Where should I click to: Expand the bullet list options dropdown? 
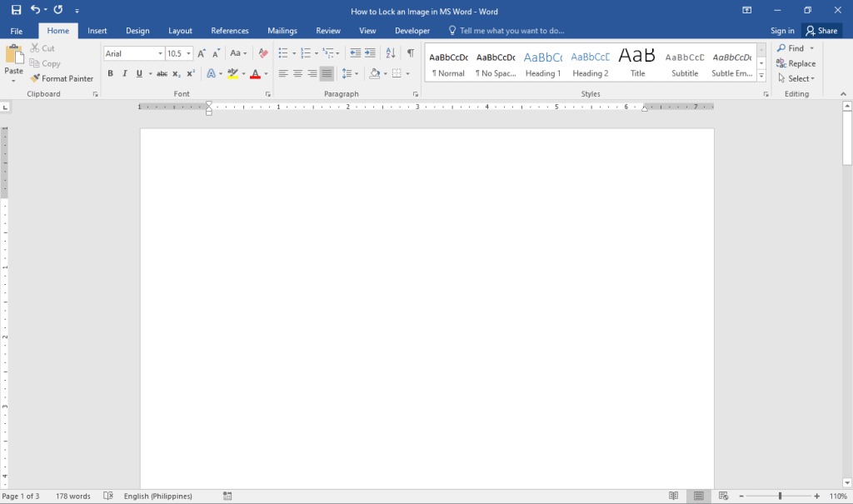292,52
